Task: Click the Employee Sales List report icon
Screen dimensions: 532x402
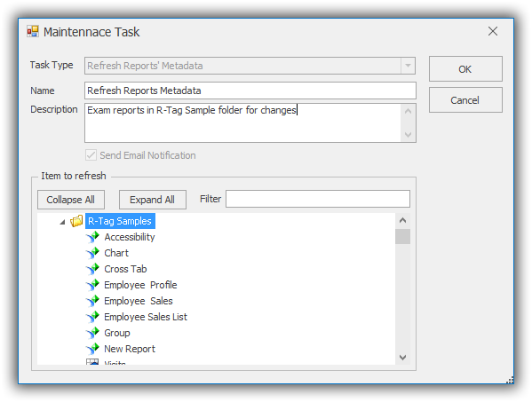Action: point(92,317)
